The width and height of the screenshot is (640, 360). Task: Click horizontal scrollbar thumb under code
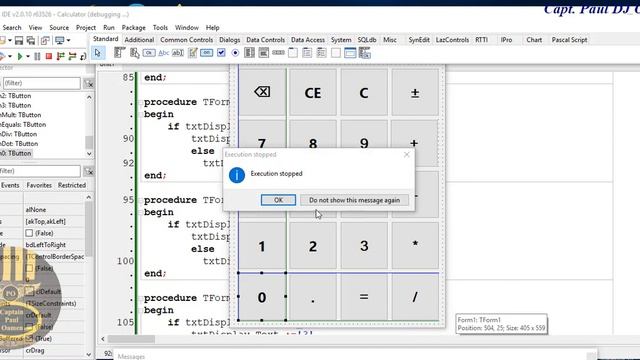[x=131, y=339]
